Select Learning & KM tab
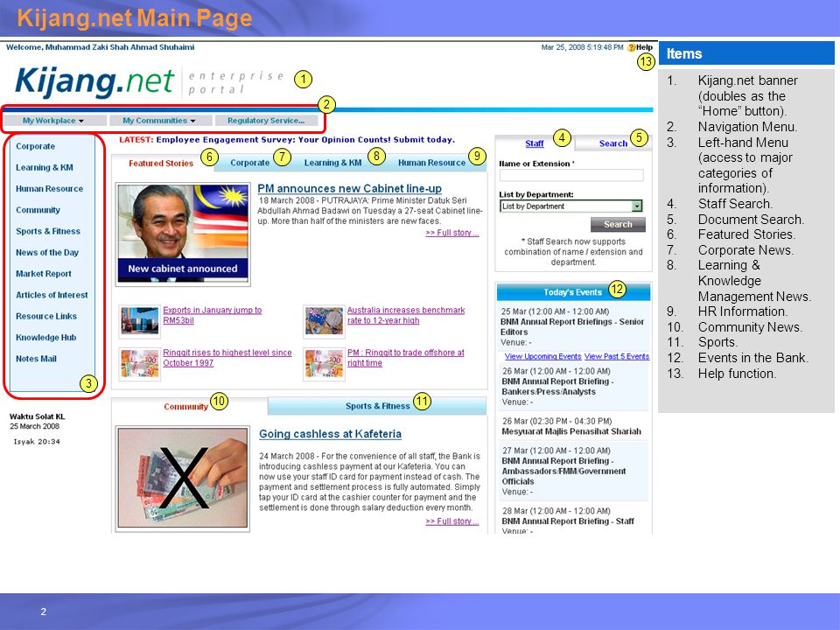This screenshot has width=840, height=630. pyautogui.click(x=332, y=163)
